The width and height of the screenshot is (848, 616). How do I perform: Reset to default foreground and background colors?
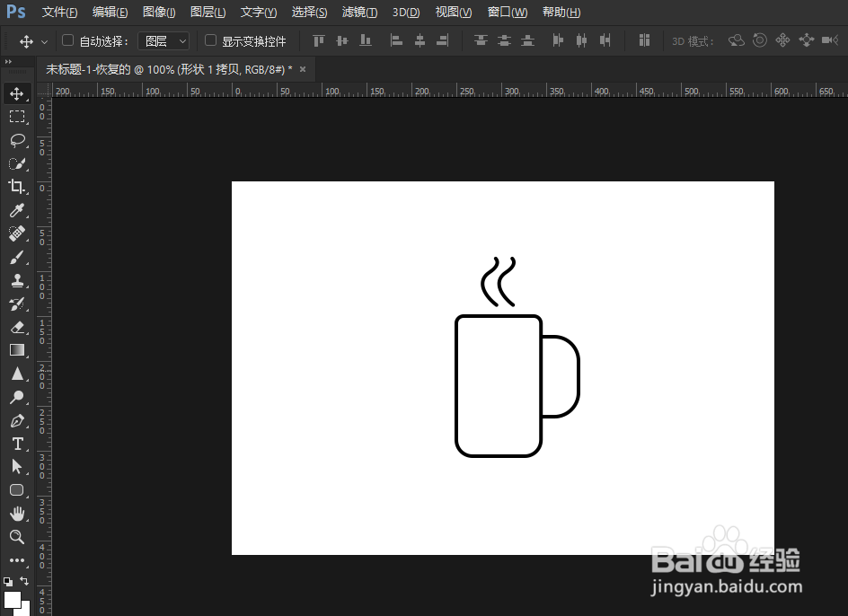click(x=7, y=582)
